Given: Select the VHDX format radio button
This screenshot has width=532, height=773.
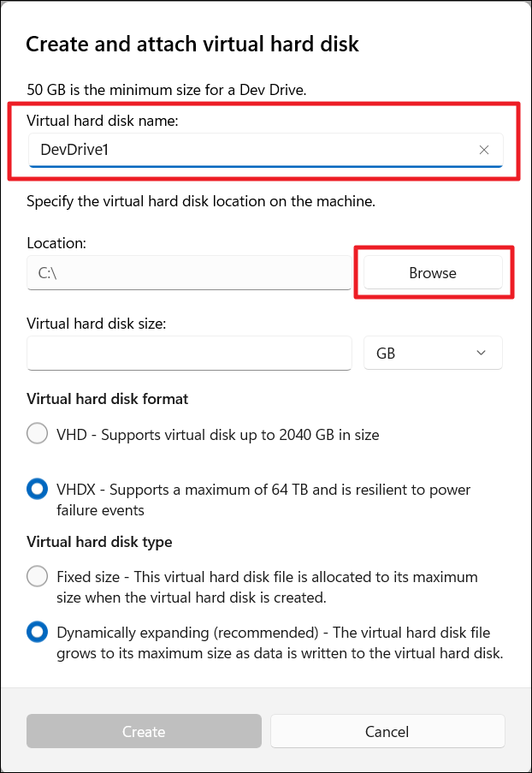Looking at the screenshot, I should 38,490.
